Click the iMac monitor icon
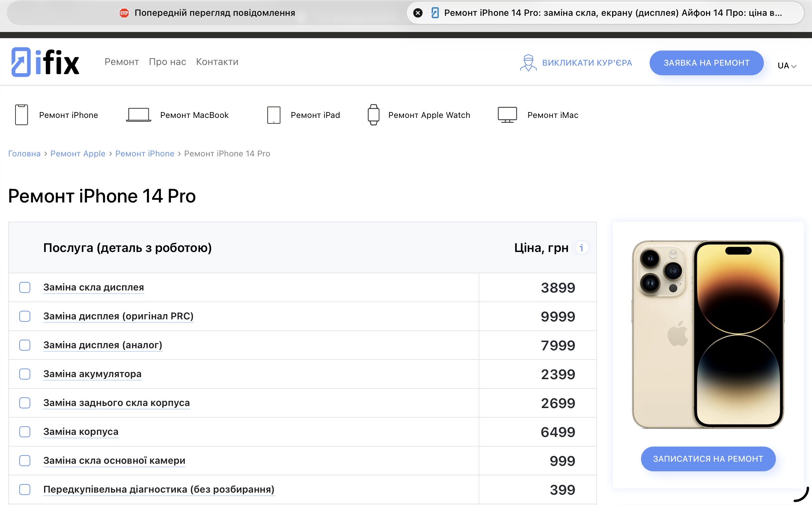The width and height of the screenshot is (812, 505). coord(507,115)
